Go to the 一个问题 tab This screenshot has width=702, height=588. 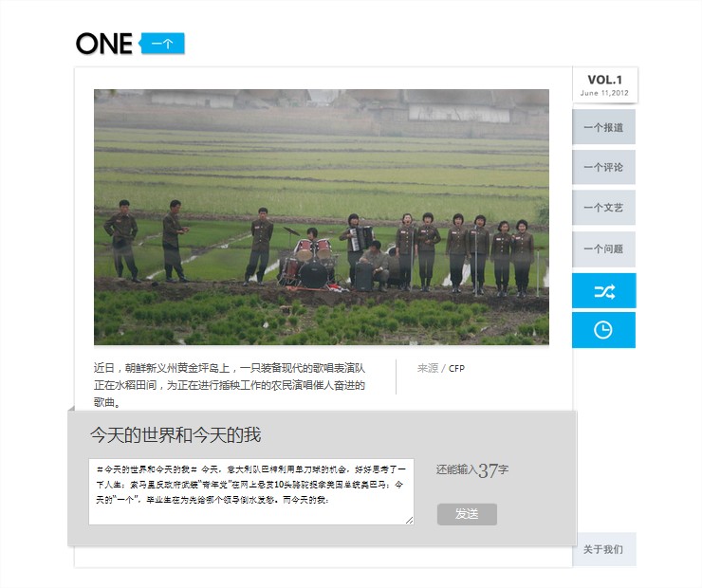click(x=603, y=248)
